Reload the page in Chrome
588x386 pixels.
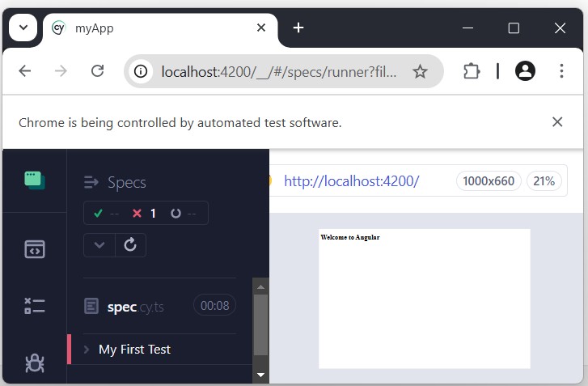98,71
